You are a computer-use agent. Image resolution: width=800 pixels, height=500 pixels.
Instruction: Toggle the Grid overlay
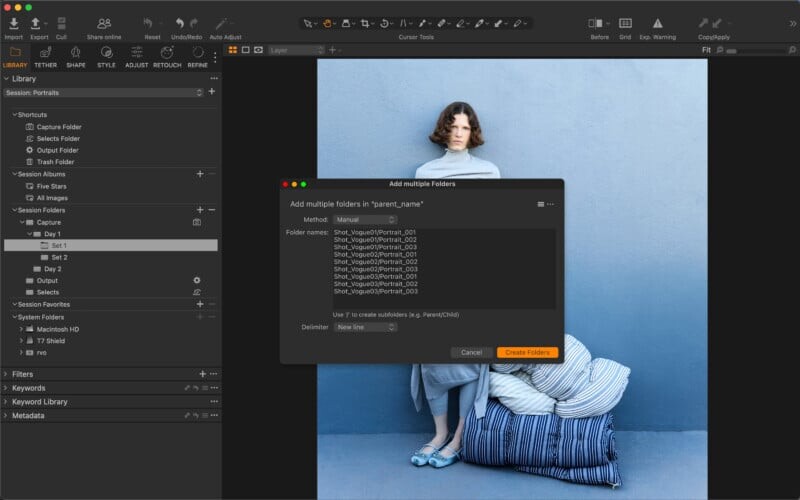coord(625,23)
